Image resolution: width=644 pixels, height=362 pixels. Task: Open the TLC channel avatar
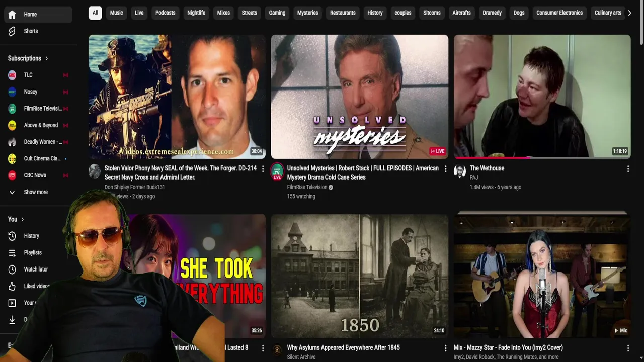[x=12, y=75]
